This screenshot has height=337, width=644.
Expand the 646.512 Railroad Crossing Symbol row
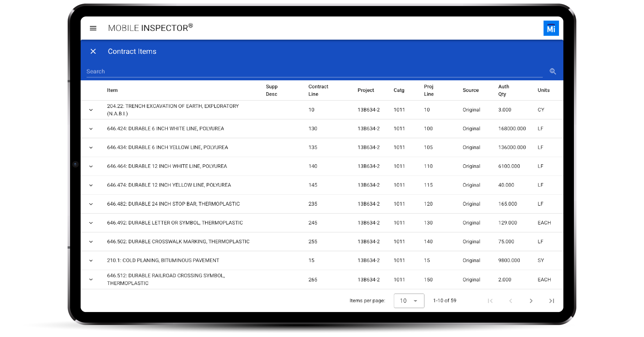pos(91,280)
